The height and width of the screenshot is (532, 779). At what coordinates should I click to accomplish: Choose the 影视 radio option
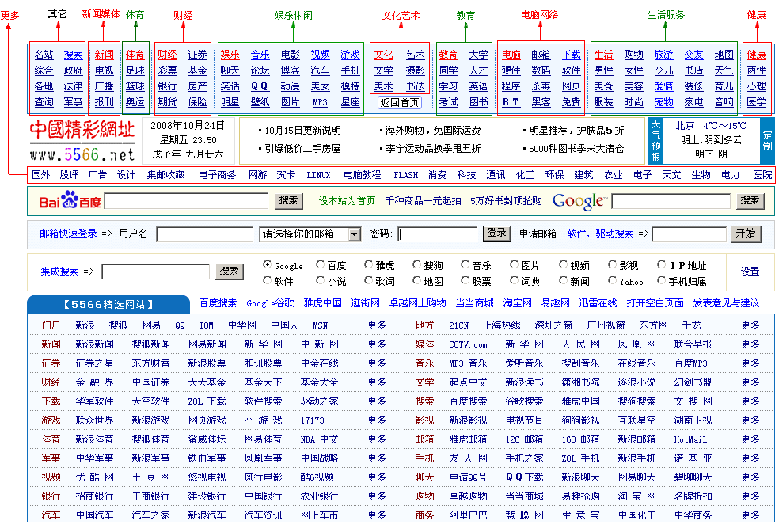click(613, 264)
